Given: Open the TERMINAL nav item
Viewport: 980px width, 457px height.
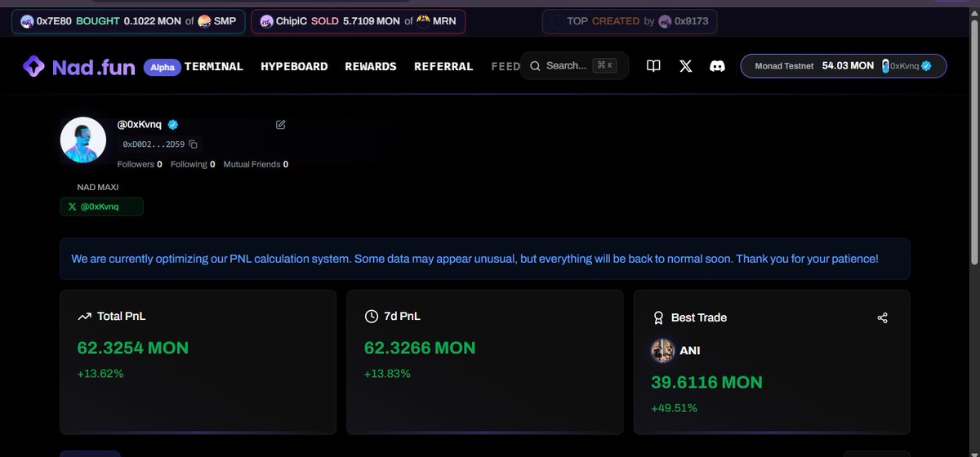Looking at the screenshot, I should pyautogui.click(x=214, y=66).
